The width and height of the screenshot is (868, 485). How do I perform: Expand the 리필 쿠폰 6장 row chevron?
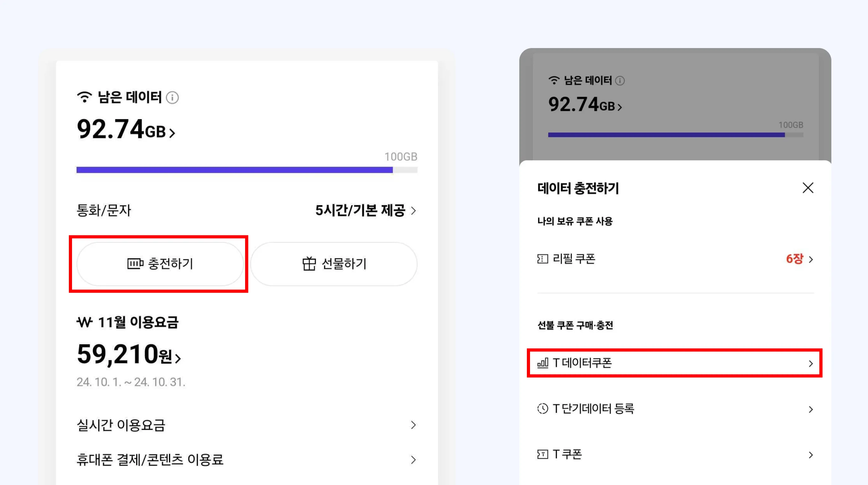coord(811,259)
